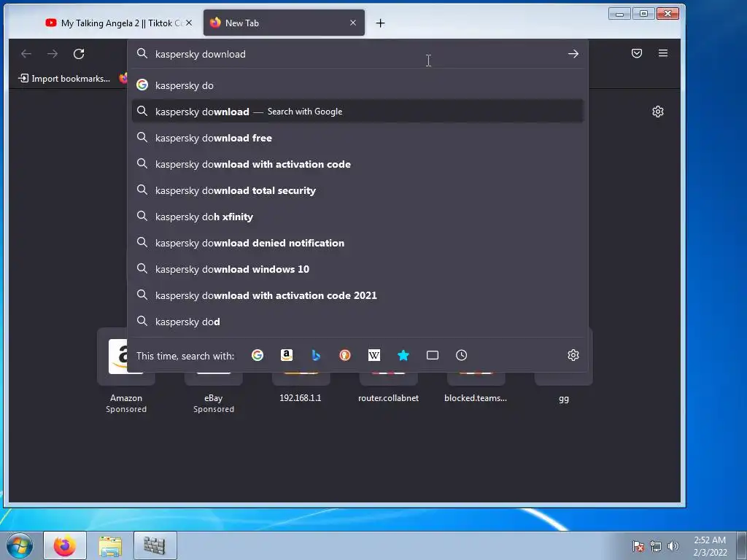Pick 'kaspersky download with activation code 2021'
747x560 pixels.
point(357,295)
